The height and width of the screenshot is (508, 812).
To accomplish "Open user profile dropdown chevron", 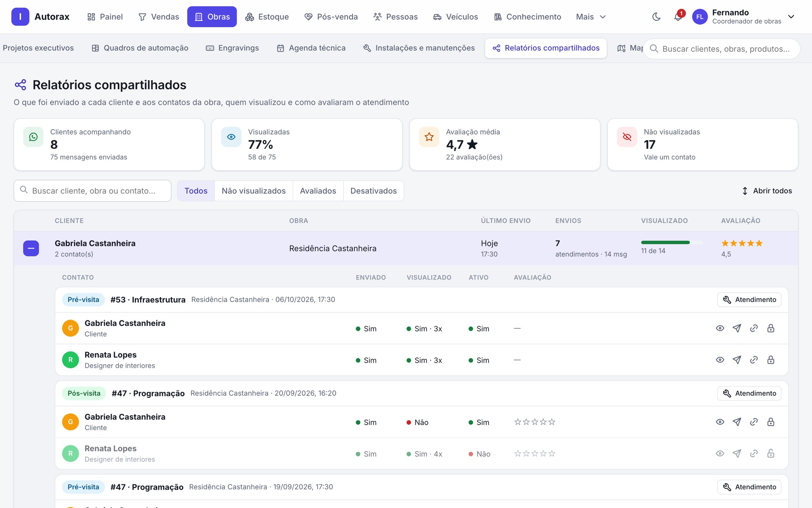I will pos(791,17).
